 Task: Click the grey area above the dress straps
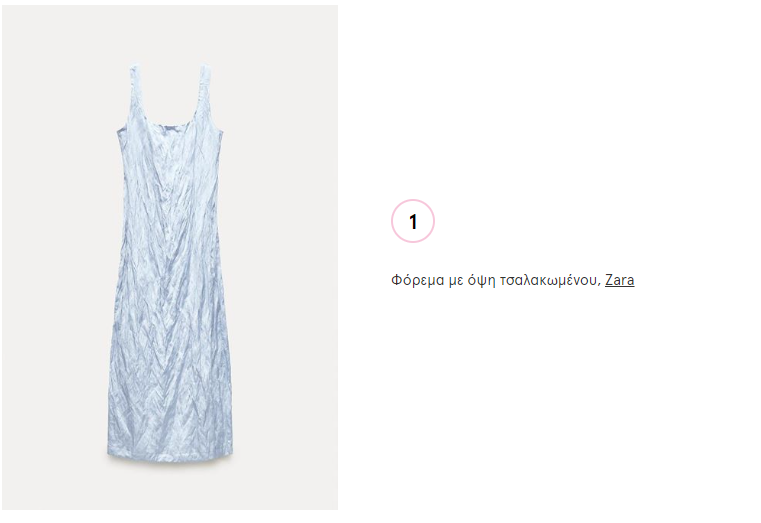170,34
